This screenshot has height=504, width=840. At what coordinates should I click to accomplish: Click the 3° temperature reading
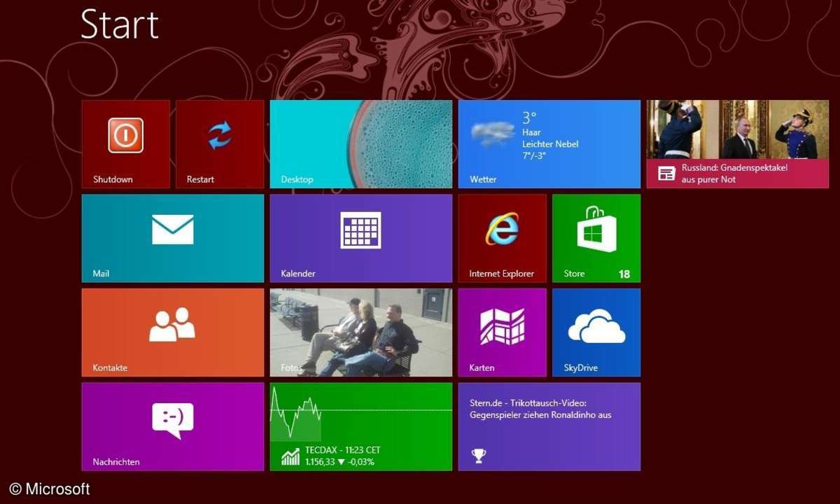click(529, 118)
